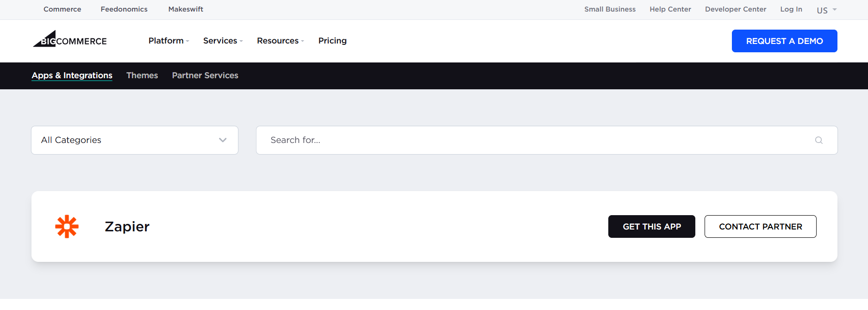Image resolution: width=868 pixels, height=310 pixels.
Task: Click the Feedonomics link in top bar
Action: [124, 9]
